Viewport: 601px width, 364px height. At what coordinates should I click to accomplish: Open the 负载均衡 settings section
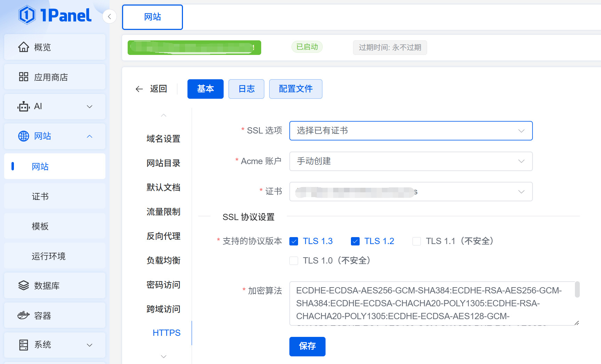163,261
